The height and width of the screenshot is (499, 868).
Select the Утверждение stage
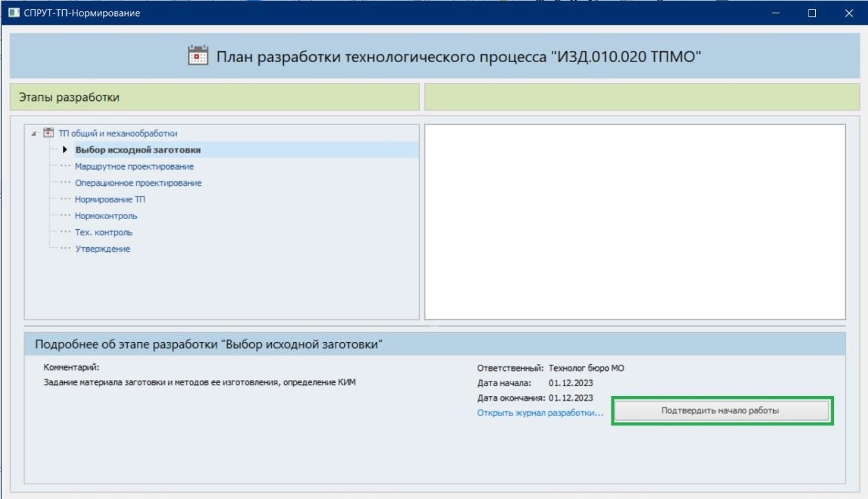coord(102,248)
